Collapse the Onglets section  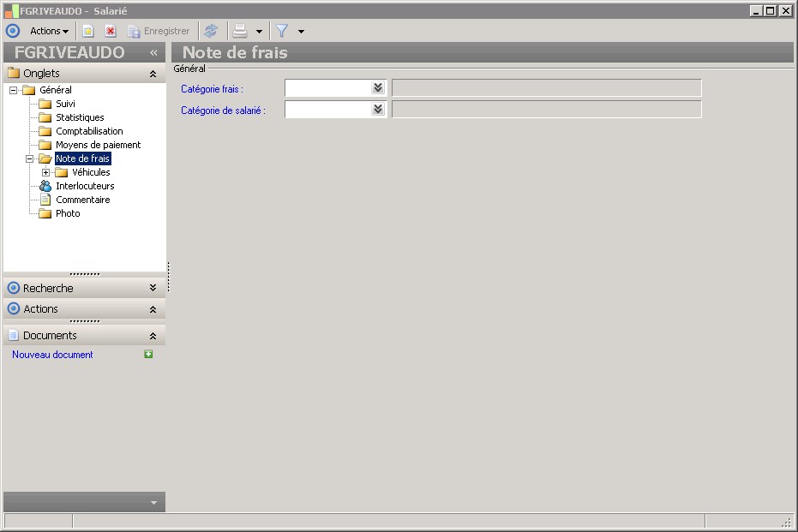click(x=153, y=74)
